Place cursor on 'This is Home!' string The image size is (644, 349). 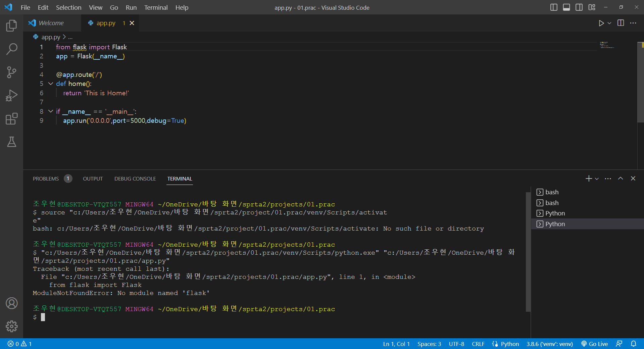[107, 93]
